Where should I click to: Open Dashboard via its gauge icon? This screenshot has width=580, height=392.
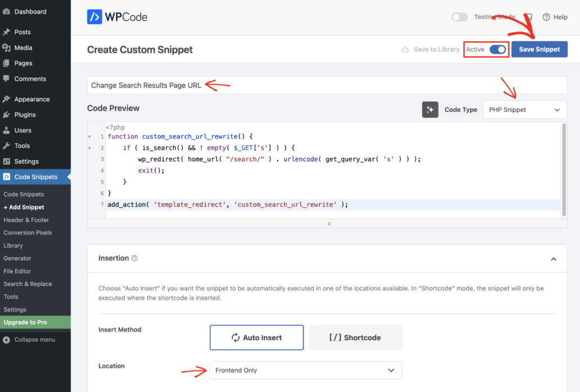pyautogui.click(x=6, y=11)
